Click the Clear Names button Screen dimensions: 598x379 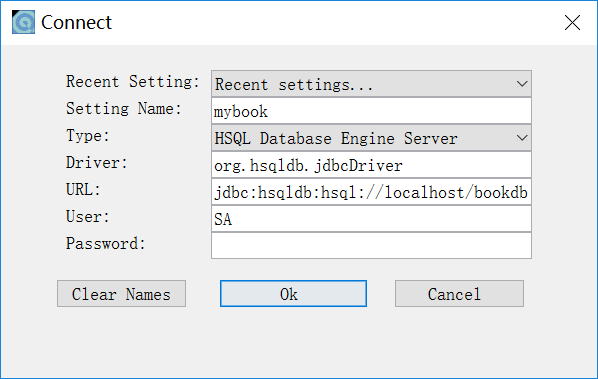(121, 294)
